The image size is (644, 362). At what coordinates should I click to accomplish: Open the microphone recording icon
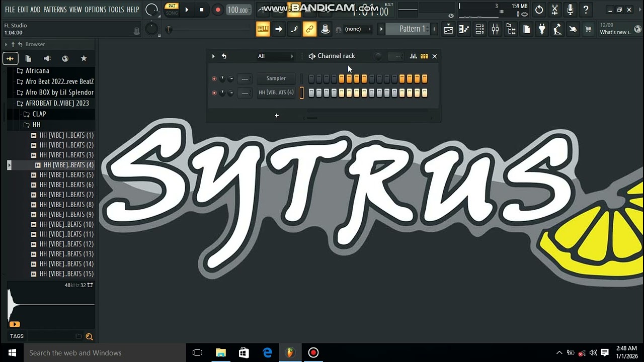point(570,10)
